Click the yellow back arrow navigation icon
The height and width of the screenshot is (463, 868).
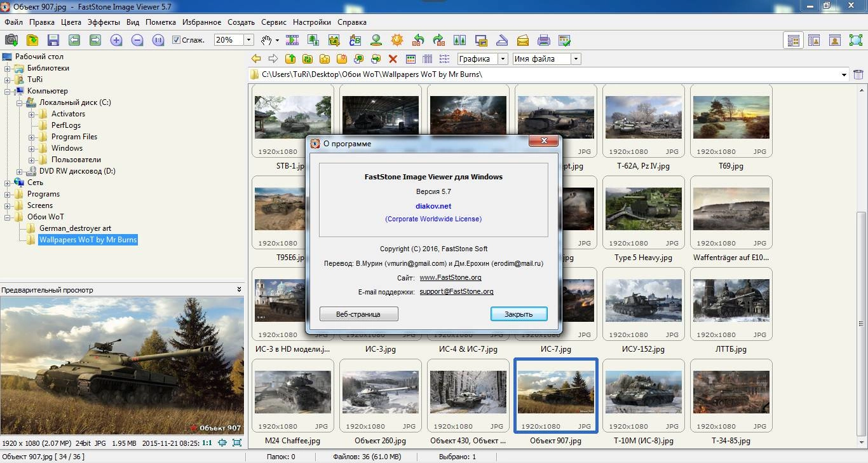pos(256,59)
